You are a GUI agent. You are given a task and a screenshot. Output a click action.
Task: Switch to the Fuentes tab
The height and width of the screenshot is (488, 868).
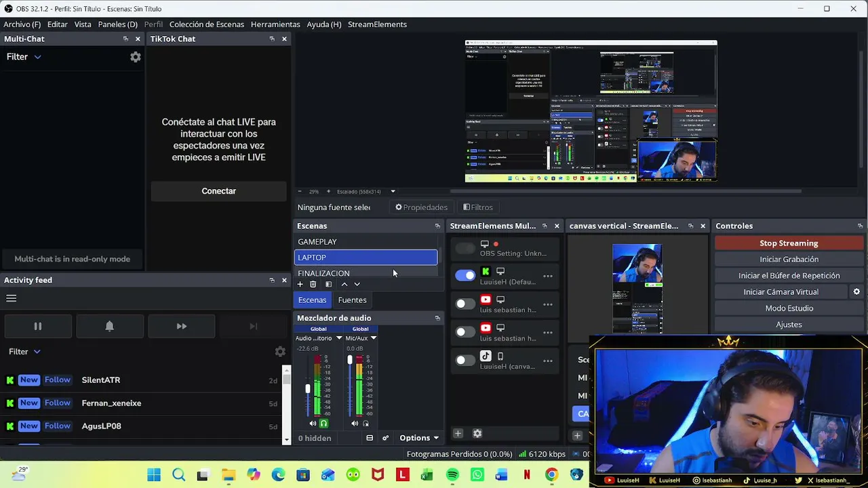point(352,300)
